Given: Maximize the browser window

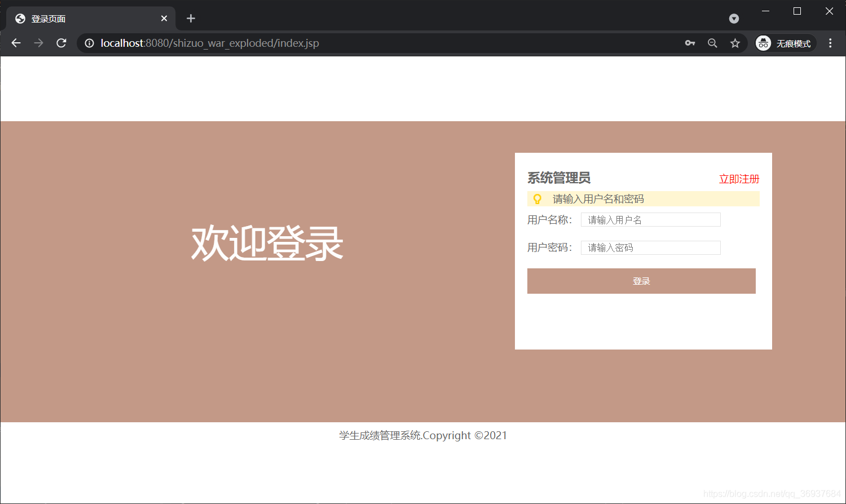Looking at the screenshot, I should [797, 11].
